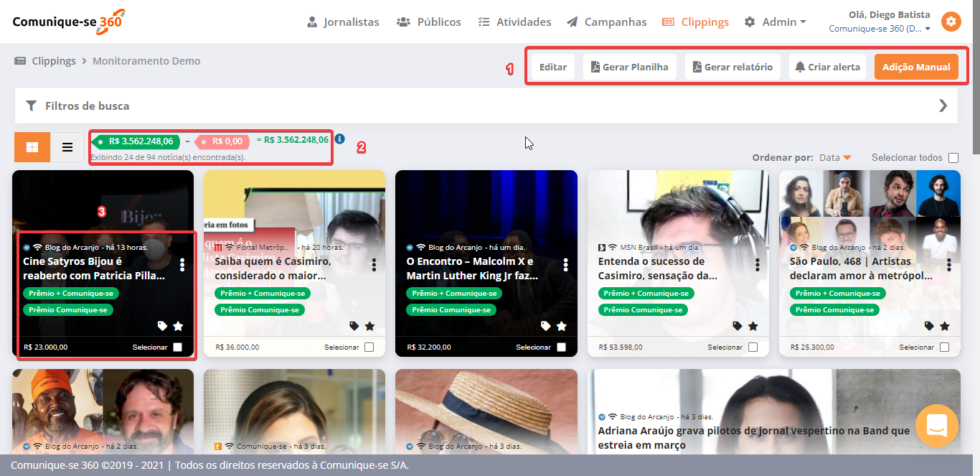The image size is (980, 476).
Task: Click the 'R$ 23.000,00' card value
Action: tap(46, 347)
